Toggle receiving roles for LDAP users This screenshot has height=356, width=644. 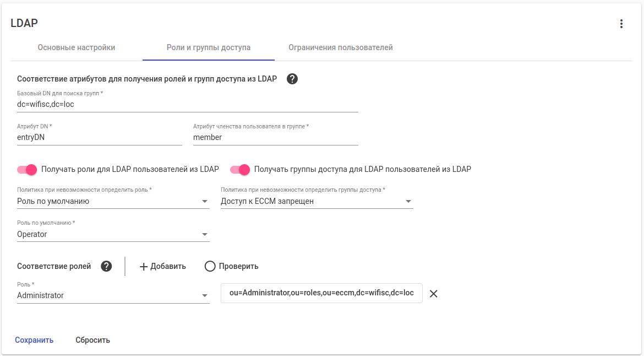(x=26, y=169)
